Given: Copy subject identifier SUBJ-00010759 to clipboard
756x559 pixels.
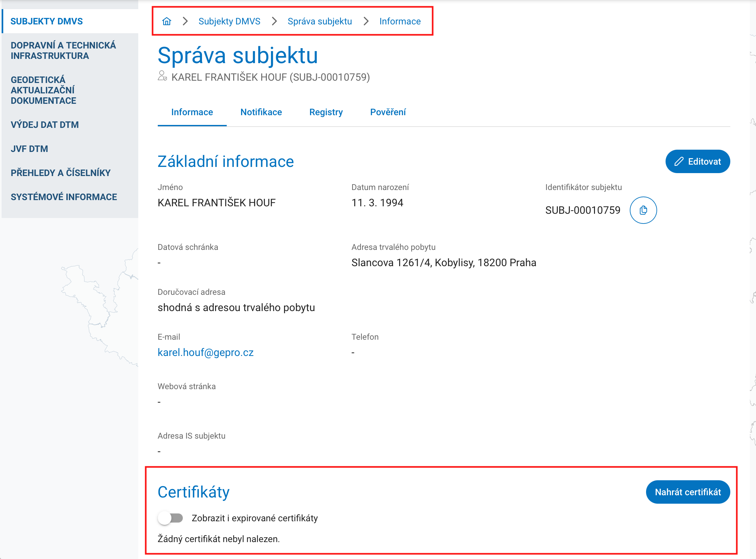Looking at the screenshot, I should click(x=643, y=210).
